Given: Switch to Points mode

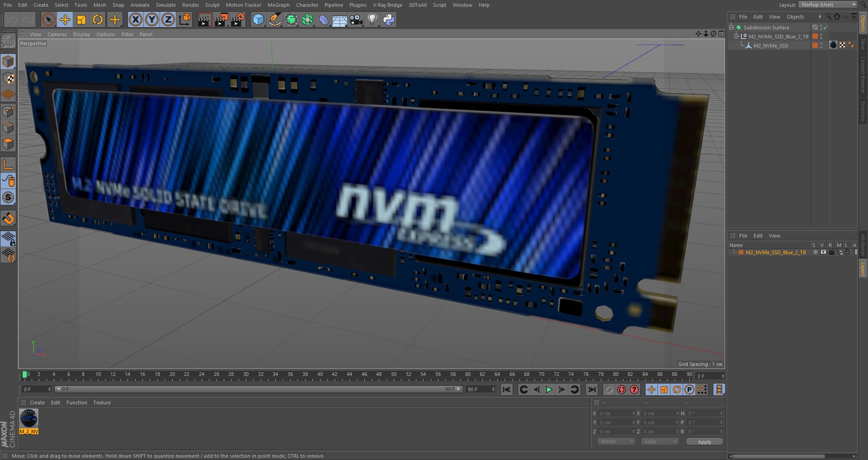Looking at the screenshot, I should point(8,111).
